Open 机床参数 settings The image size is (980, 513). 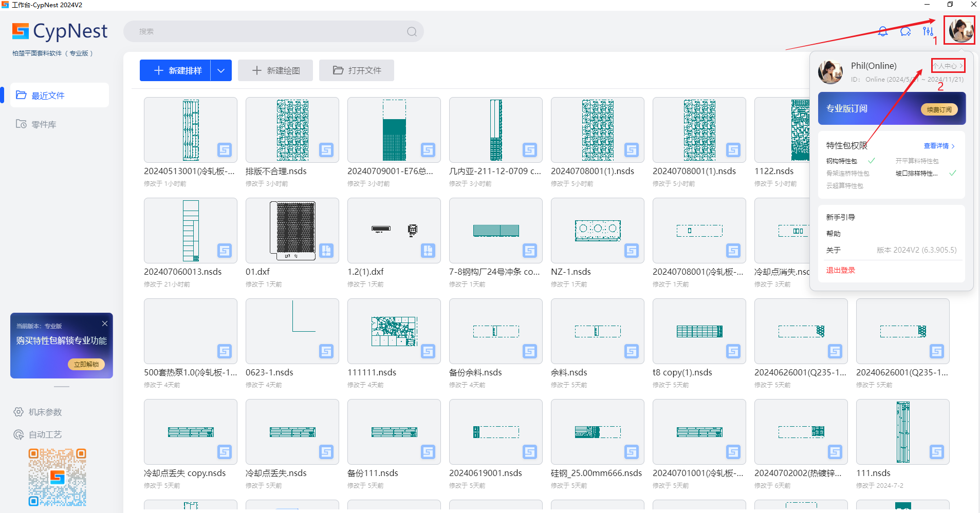(x=38, y=412)
